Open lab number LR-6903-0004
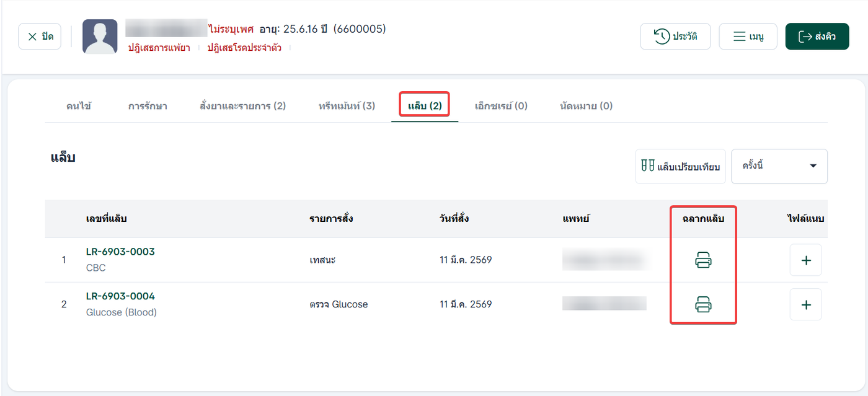The image size is (868, 396). point(120,296)
